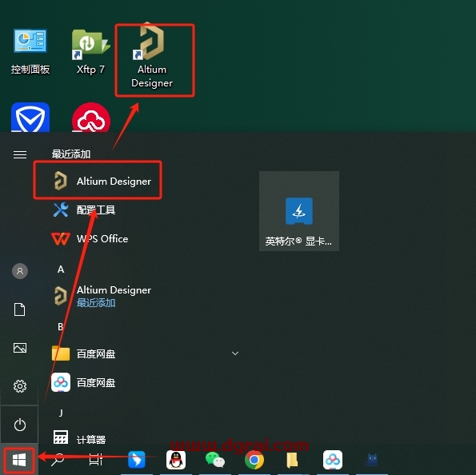Launch the Xftp 7 desktop shortcut
This screenshot has width=476, height=475.
click(x=90, y=52)
